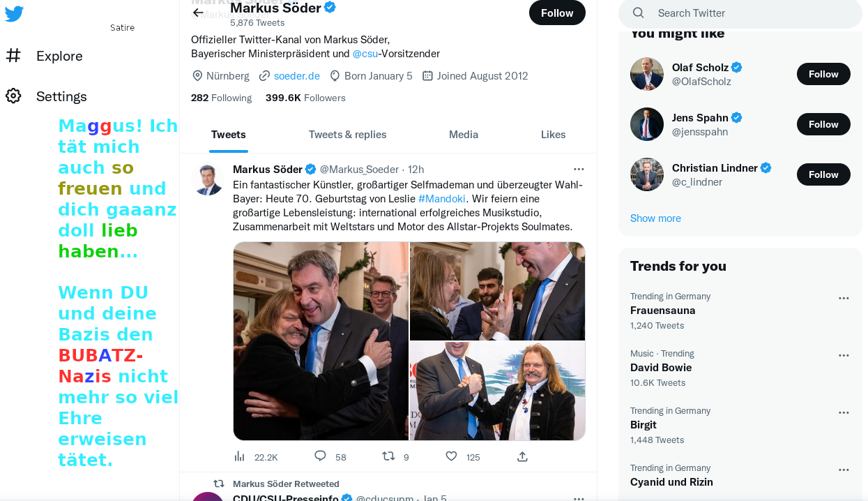Image resolution: width=868 pixels, height=501 pixels.
Task: Open Explore hashtag in sidebar
Action: pyautogui.click(x=13, y=56)
